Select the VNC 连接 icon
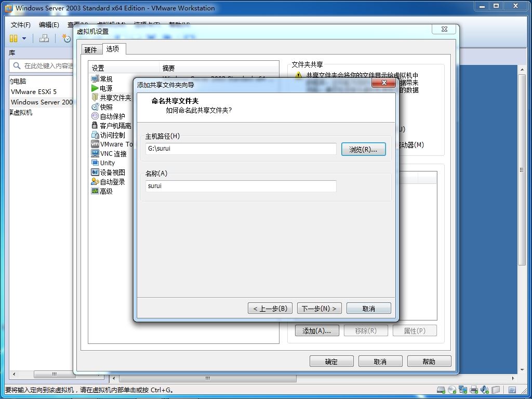 [95, 153]
